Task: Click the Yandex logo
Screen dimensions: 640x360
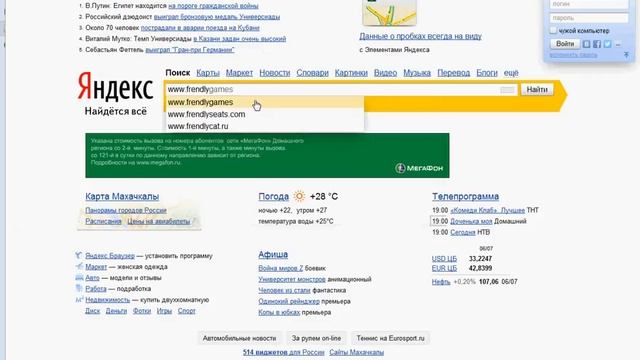Action: (x=116, y=87)
